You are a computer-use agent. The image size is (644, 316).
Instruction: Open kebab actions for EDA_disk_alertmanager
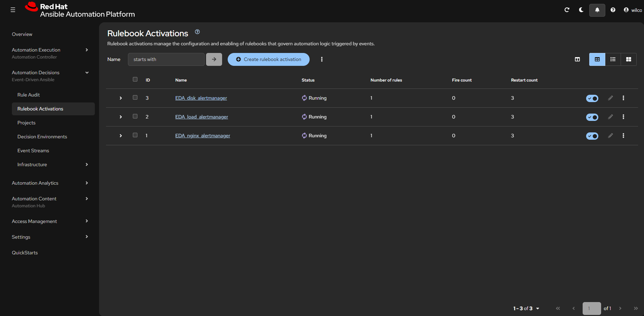point(623,98)
